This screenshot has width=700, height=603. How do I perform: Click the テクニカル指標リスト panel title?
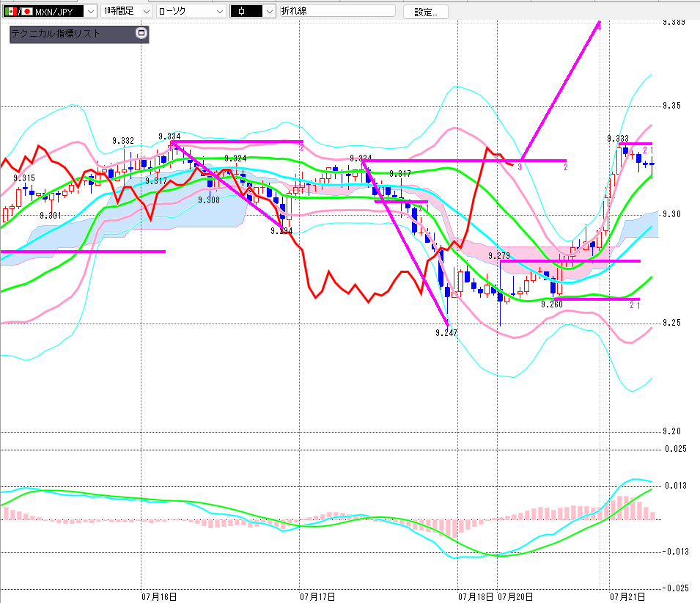56,34
